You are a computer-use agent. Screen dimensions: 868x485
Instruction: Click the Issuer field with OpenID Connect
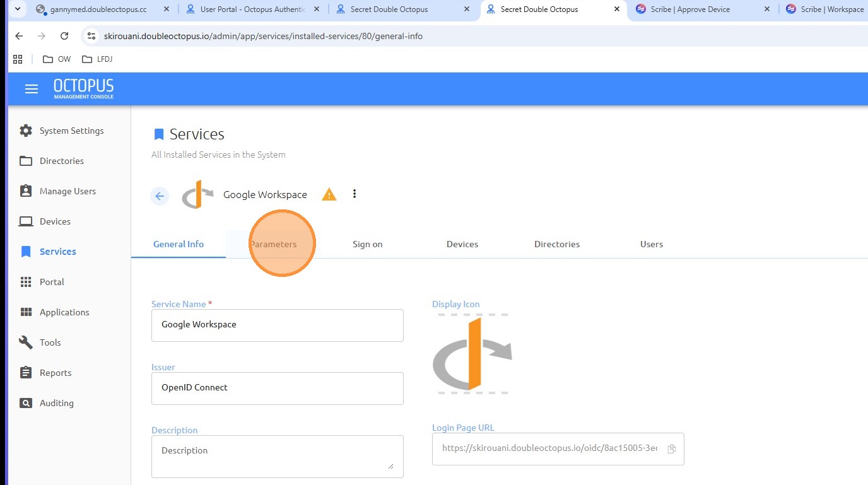click(x=278, y=389)
